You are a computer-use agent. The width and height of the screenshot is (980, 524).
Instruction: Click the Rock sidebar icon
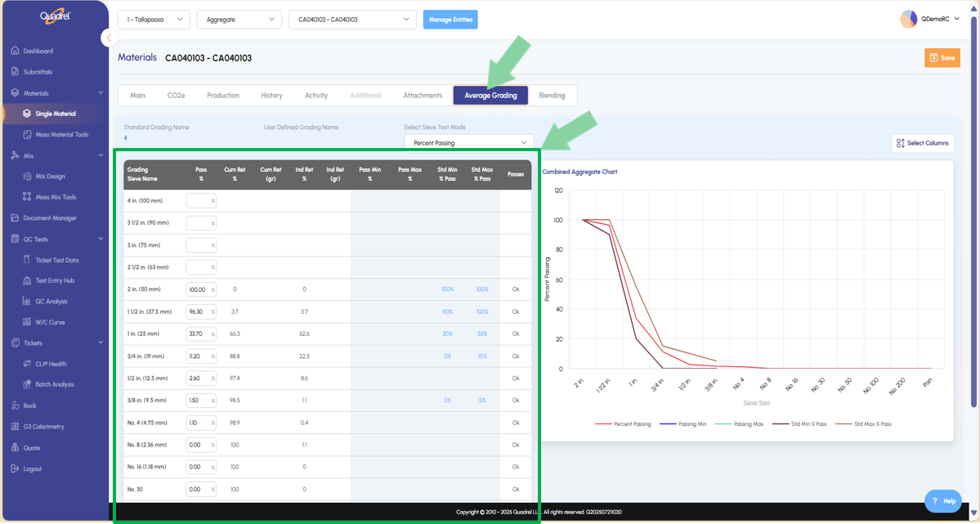tap(16, 405)
